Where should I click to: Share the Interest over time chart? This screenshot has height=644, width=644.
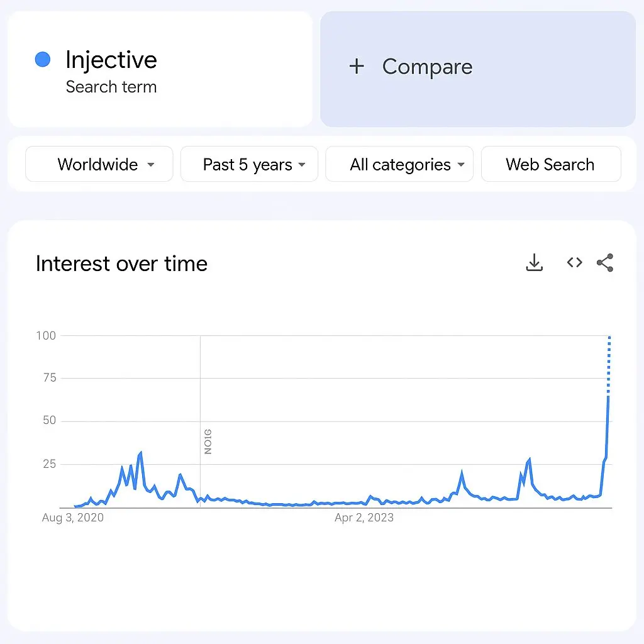pyautogui.click(x=605, y=262)
